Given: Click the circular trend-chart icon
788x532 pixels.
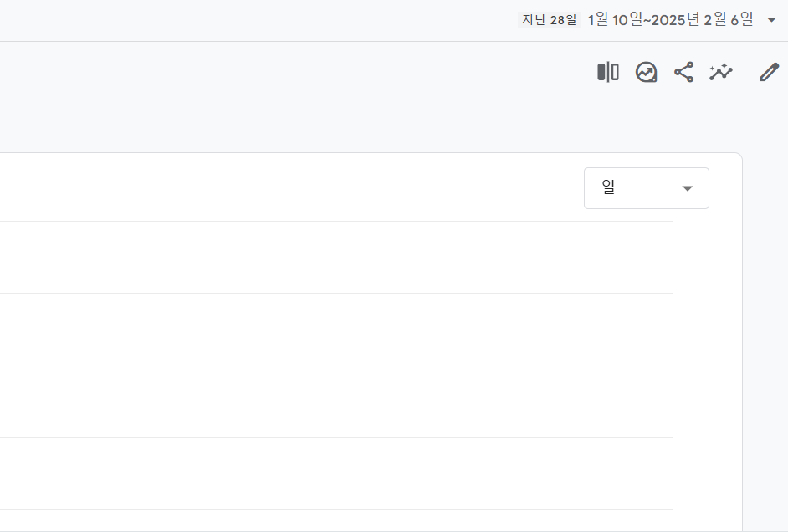Looking at the screenshot, I should [646, 72].
